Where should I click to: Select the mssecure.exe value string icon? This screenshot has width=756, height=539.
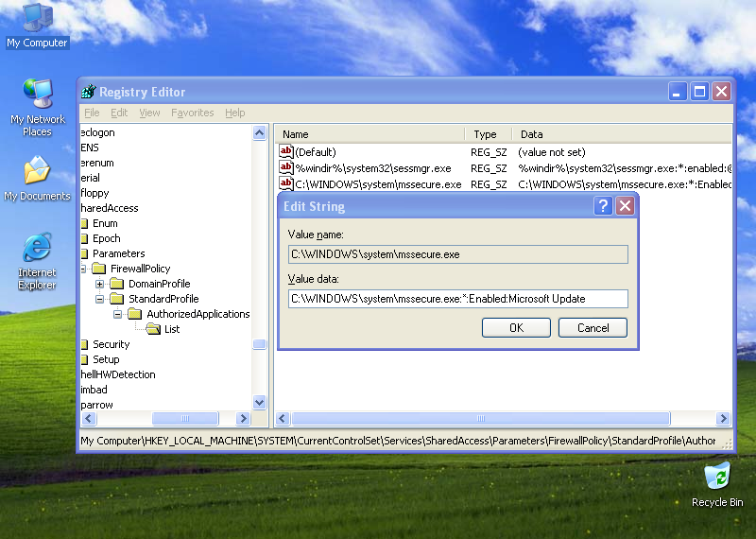286,183
